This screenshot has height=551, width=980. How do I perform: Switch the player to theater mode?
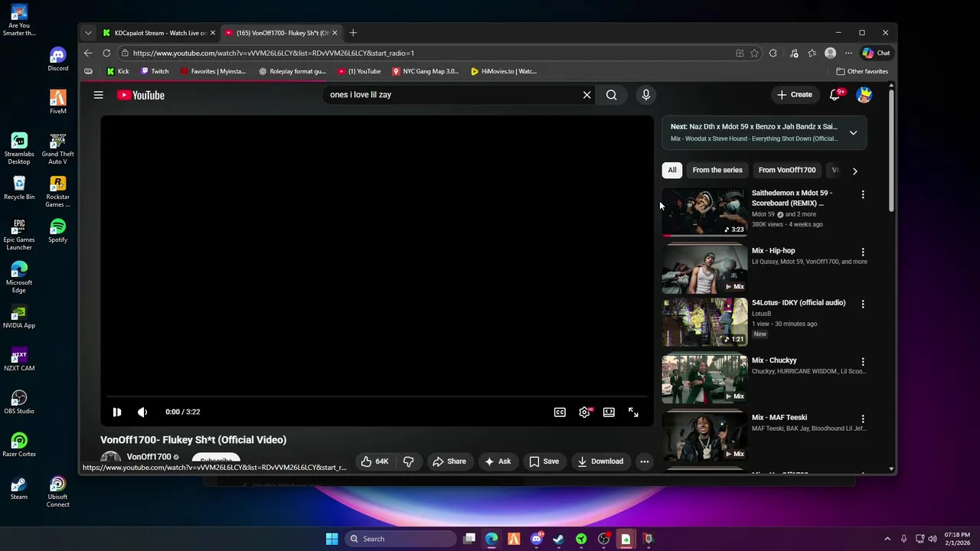(609, 412)
